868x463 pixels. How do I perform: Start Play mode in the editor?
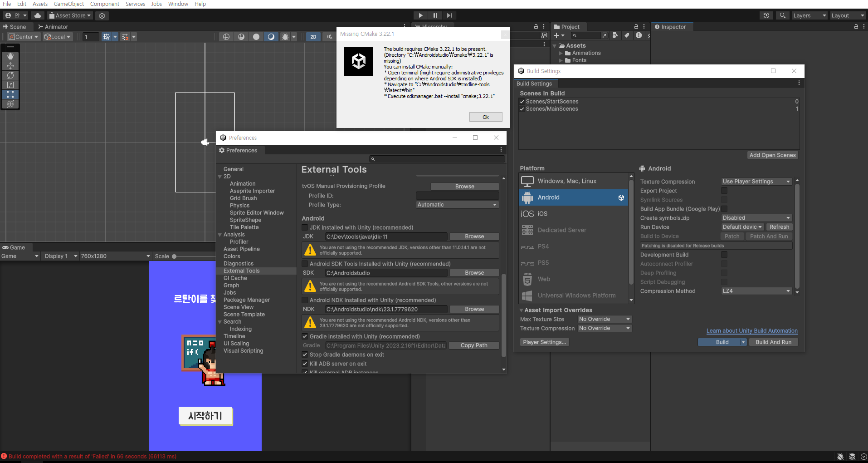pos(420,15)
